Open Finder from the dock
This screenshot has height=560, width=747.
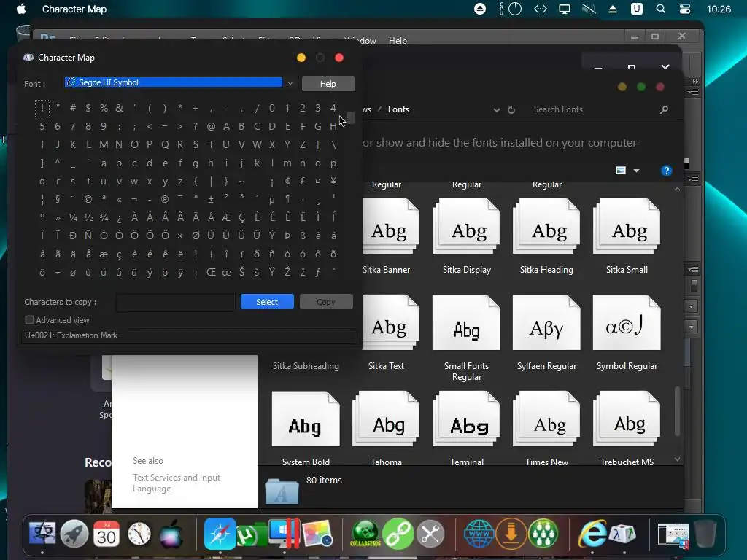42,533
